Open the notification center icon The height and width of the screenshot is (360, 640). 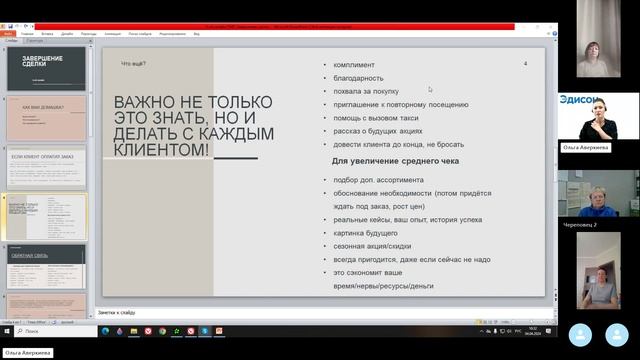(x=549, y=331)
